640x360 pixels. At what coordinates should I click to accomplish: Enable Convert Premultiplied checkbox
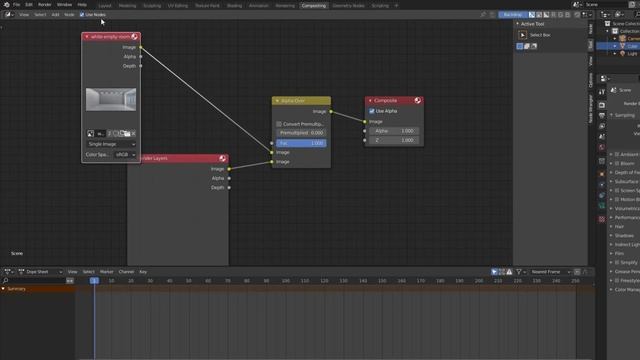(279, 124)
